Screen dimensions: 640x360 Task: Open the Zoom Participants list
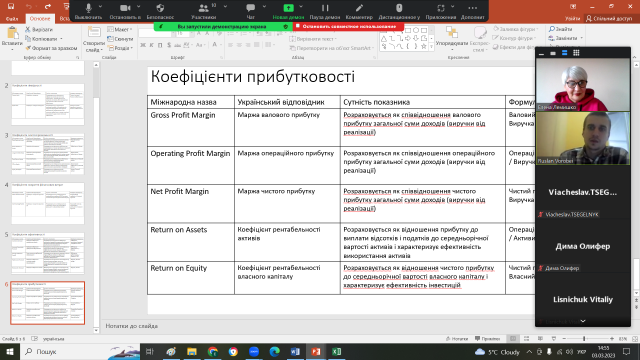click(x=203, y=11)
